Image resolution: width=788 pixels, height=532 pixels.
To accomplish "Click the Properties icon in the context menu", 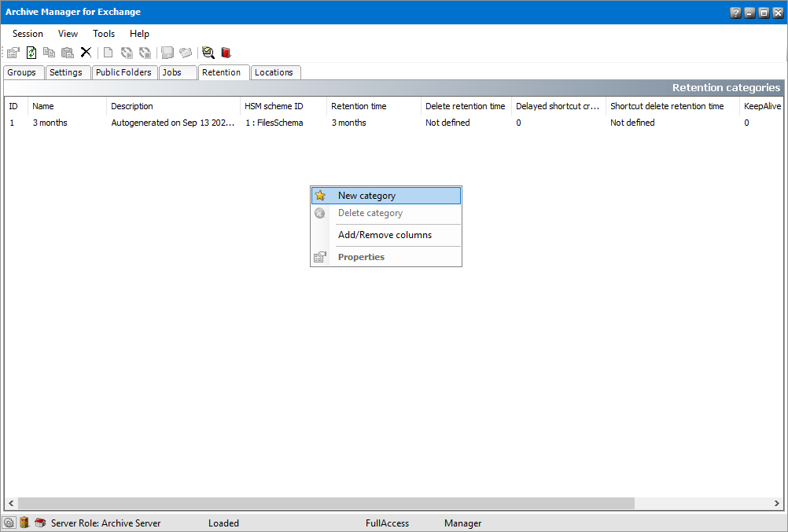I will click(320, 257).
